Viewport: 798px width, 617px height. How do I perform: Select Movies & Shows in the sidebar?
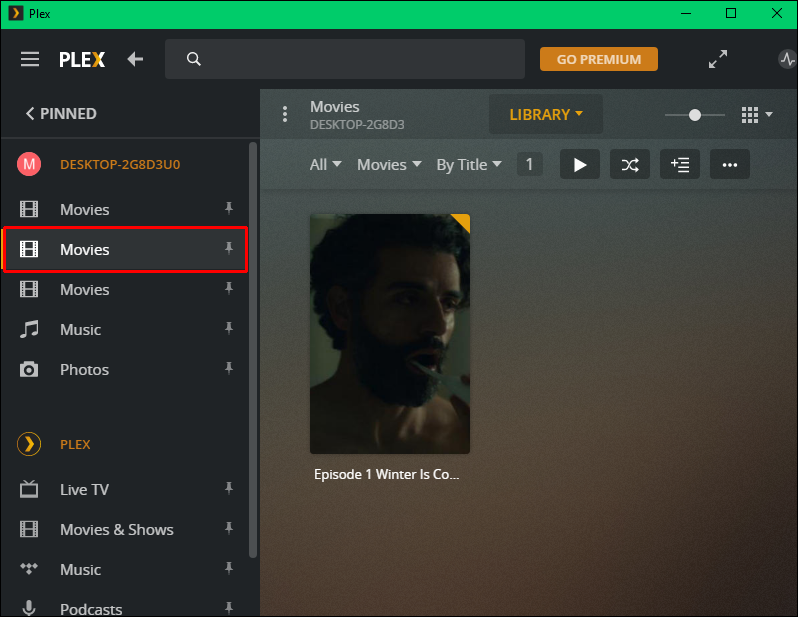click(116, 529)
